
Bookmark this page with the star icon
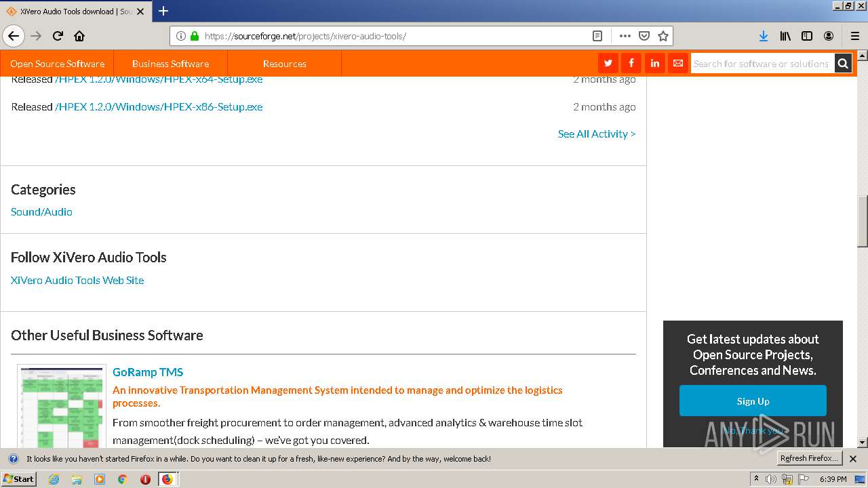[663, 36]
